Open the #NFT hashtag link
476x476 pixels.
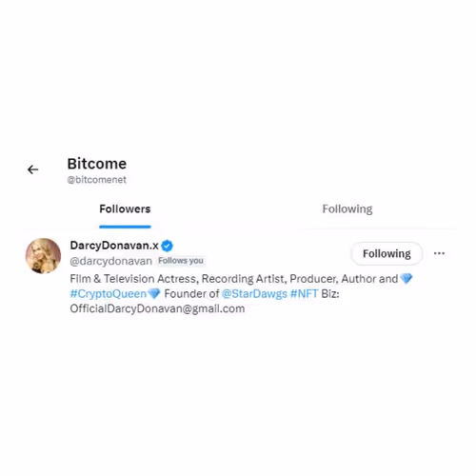[x=304, y=293]
